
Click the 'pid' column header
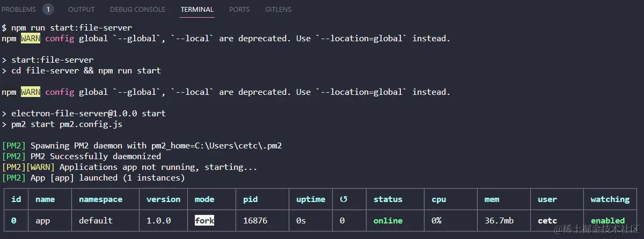[x=250, y=199]
